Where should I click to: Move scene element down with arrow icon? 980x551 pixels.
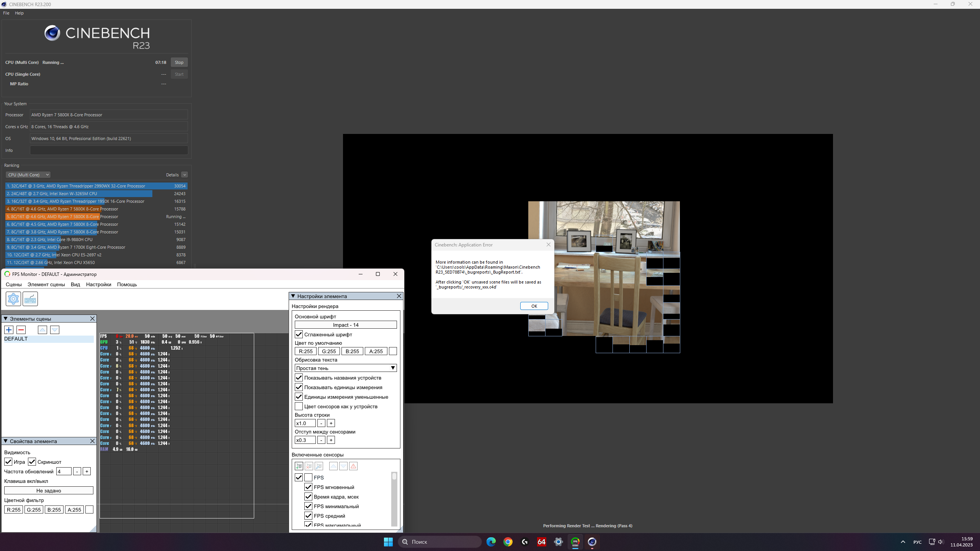[x=55, y=330]
